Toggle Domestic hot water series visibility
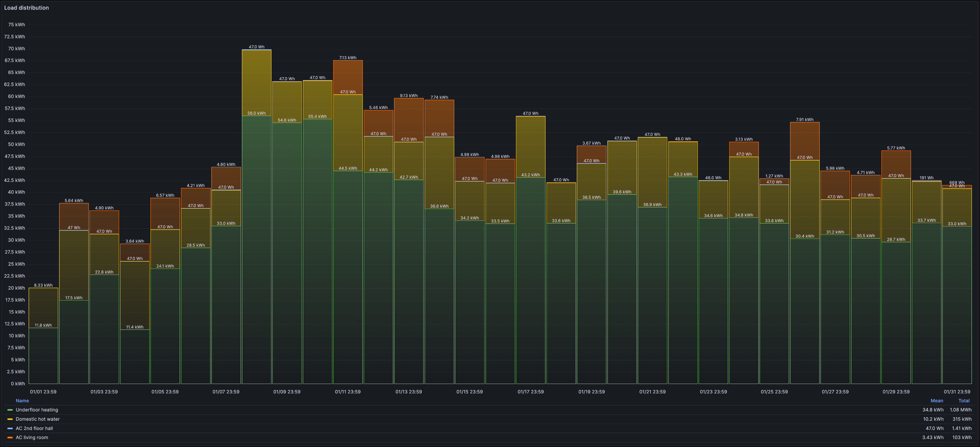 [x=38, y=419]
